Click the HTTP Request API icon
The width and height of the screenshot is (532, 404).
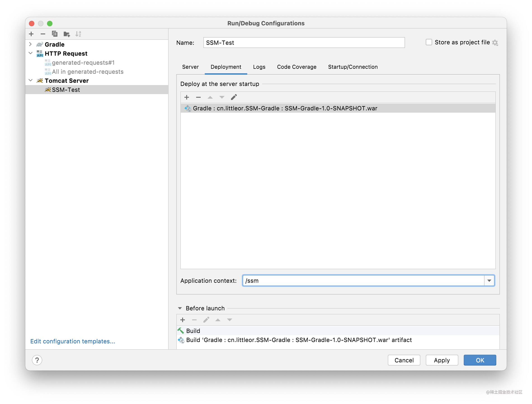(40, 53)
